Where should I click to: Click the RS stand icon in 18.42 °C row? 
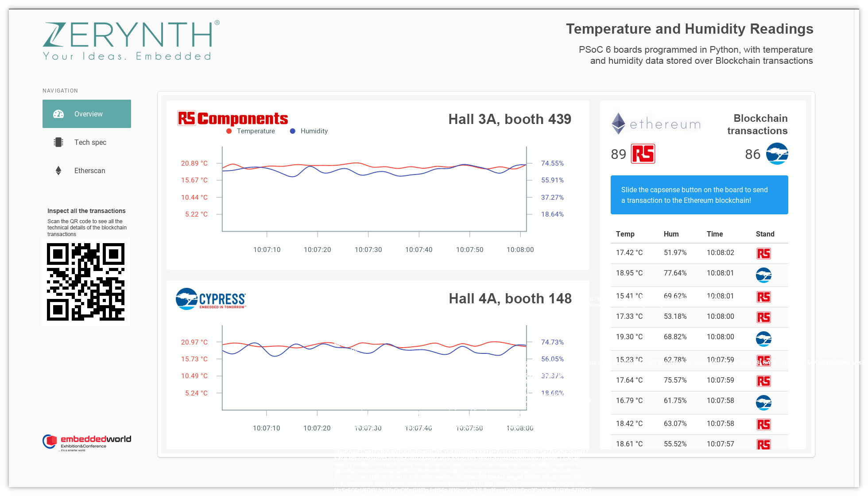(763, 424)
